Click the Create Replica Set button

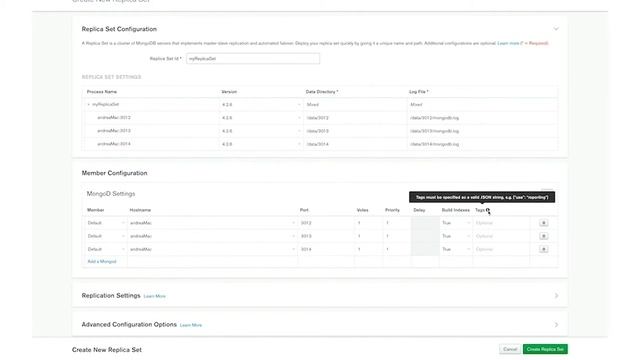coord(545,349)
